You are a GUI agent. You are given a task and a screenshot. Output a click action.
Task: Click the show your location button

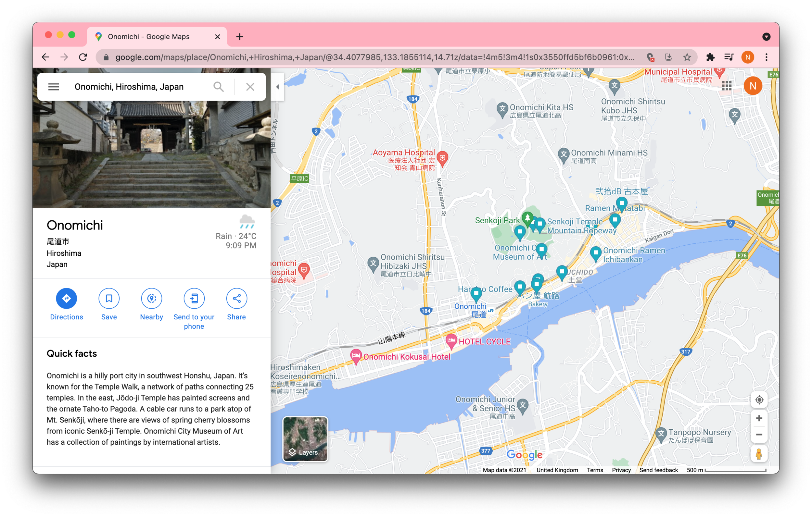(x=759, y=400)
